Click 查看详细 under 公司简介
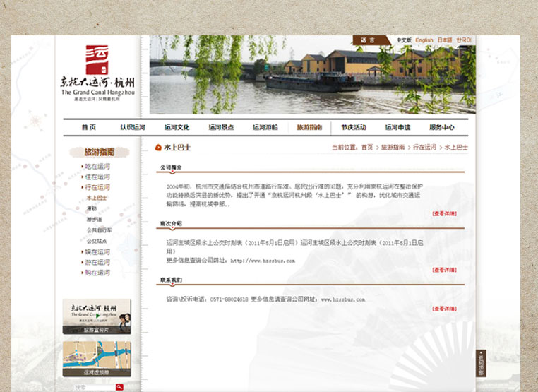Viewport: 538px width, 392px height. click(x=444, y=213)
